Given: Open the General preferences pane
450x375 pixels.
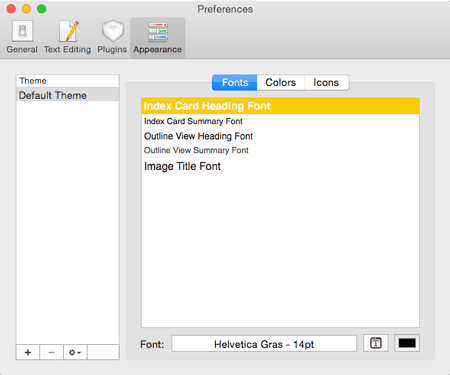Looking at the screenshot, I should [22, 37].
